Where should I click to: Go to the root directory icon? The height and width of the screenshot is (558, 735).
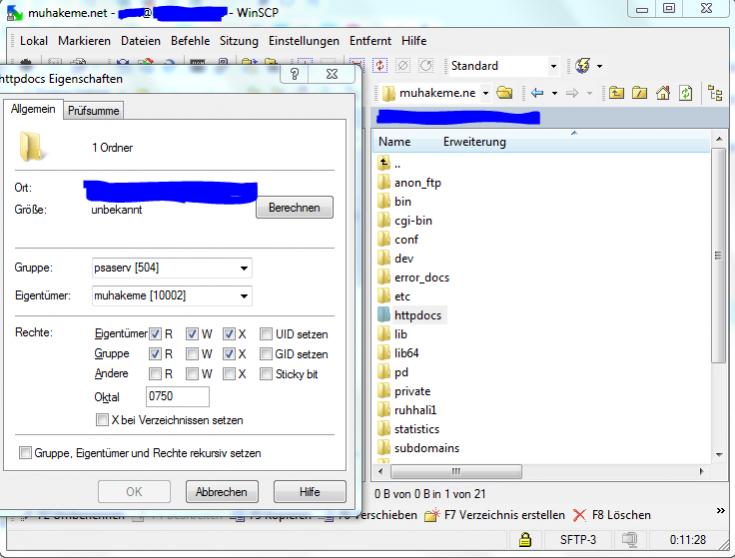point(638,93)
